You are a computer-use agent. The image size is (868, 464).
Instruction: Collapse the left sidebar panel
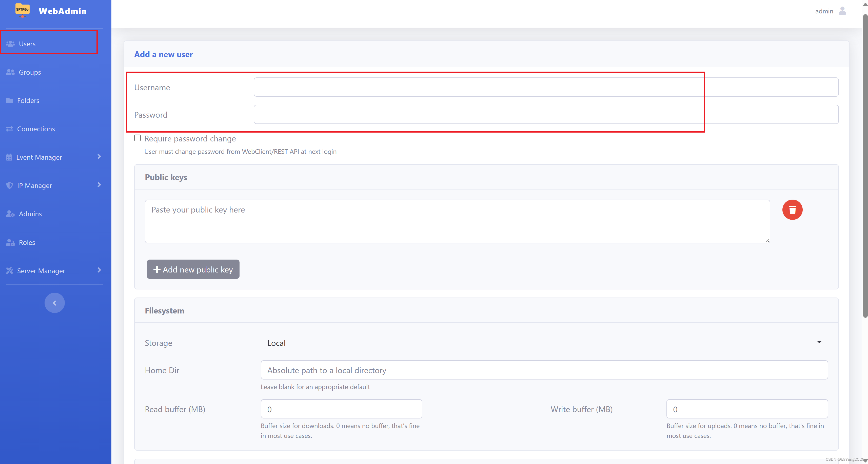point(54,302)
